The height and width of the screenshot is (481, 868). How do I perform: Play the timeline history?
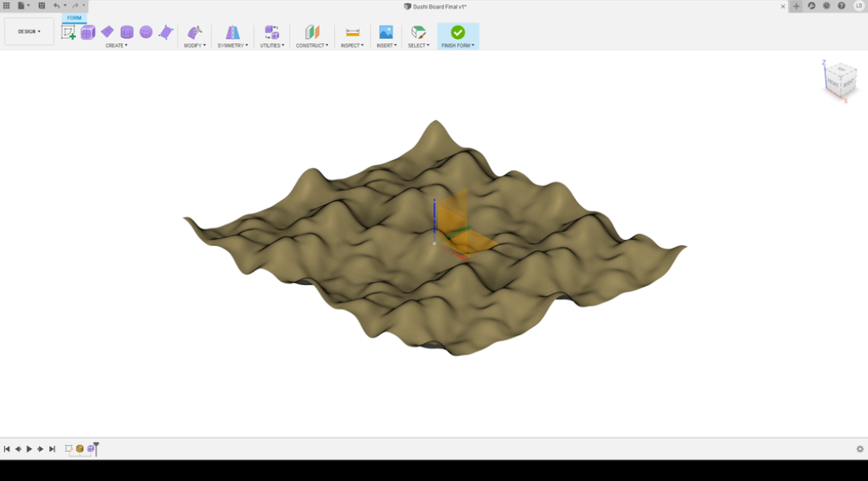click(x=29, y=448)
